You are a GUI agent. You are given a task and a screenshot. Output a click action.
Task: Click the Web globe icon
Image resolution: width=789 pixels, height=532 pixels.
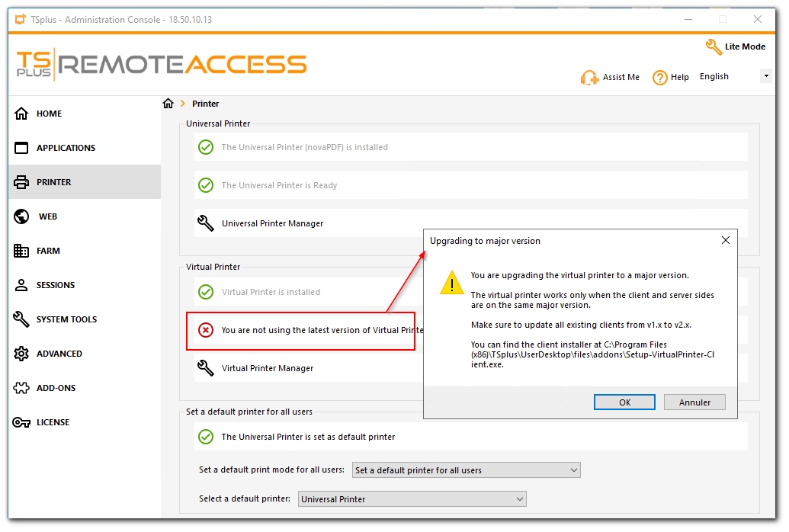coord(21,216)
